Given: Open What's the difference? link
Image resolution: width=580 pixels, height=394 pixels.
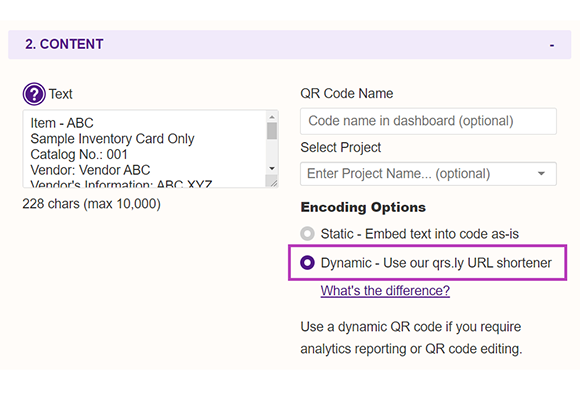Looking at the screenshot, I should (385, 291).
